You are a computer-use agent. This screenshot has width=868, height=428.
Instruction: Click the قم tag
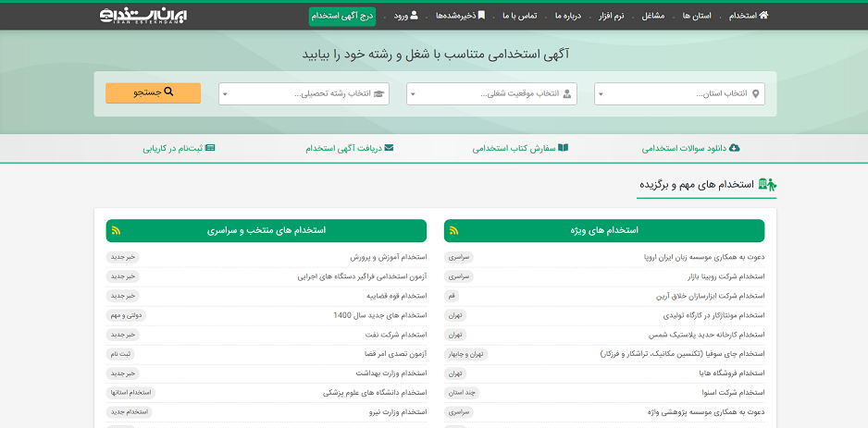[x=452, y=296]
